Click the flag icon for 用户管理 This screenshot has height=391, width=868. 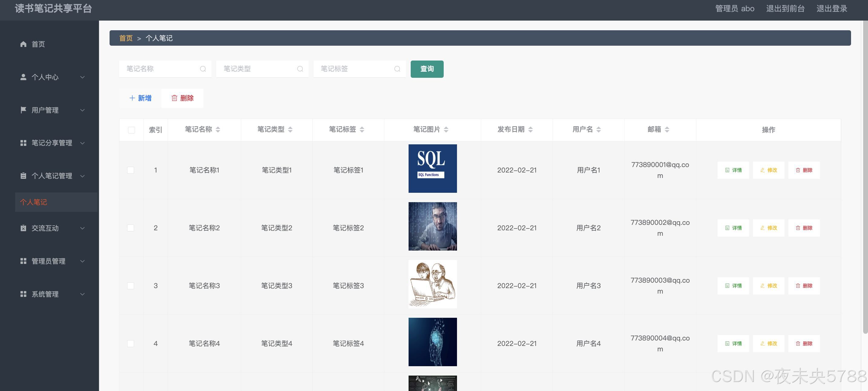click(x=23, y=110)
